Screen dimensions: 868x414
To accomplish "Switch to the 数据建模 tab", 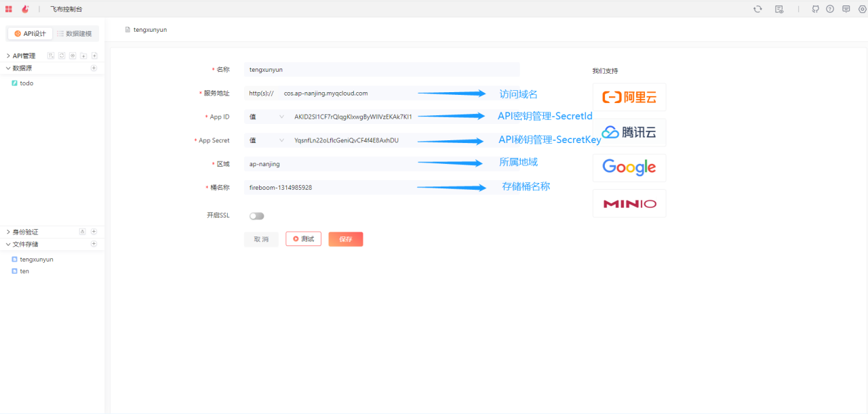I will 75,33.
